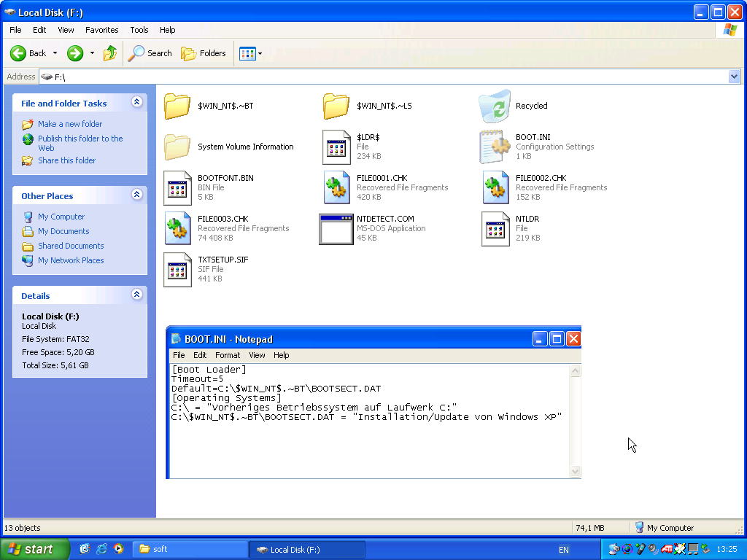Click the Notepad scrollbar up arrow
The width and height of the screenshot is (747, 560).
575,371
